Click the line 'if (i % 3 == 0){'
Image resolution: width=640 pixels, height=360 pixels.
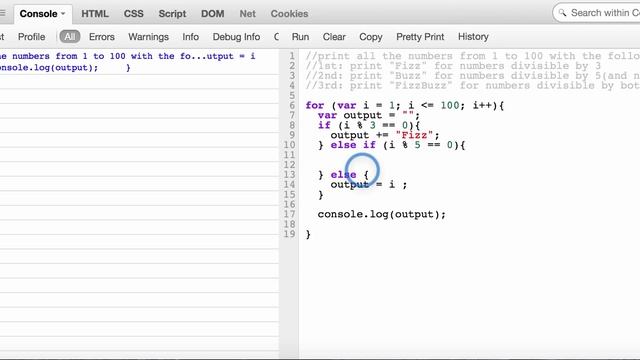point(369,125)
